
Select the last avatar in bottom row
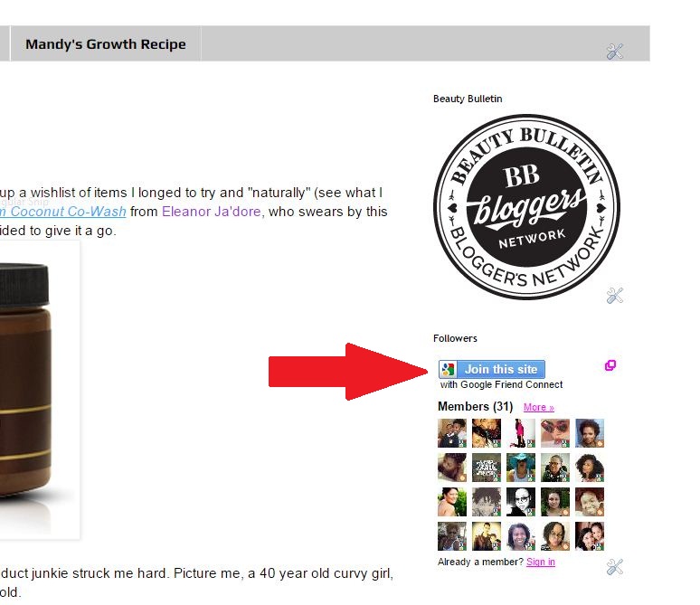pos(590,536)
